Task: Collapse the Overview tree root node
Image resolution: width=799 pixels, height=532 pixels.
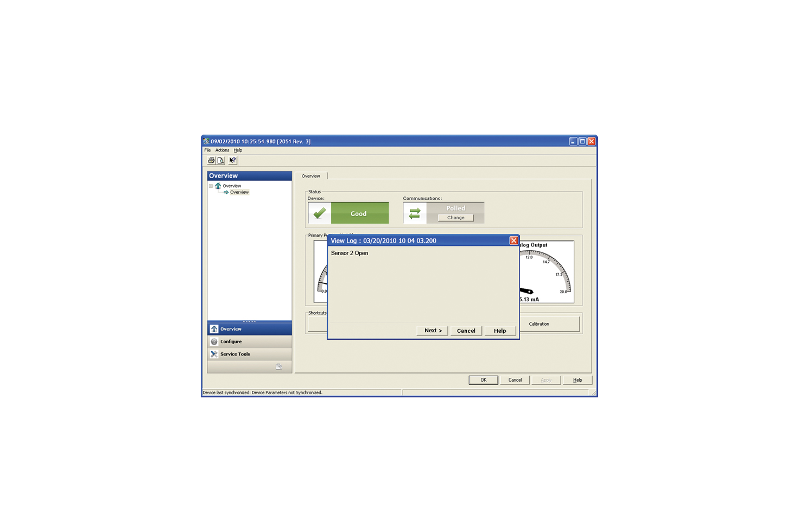Action: coord(211,186)
